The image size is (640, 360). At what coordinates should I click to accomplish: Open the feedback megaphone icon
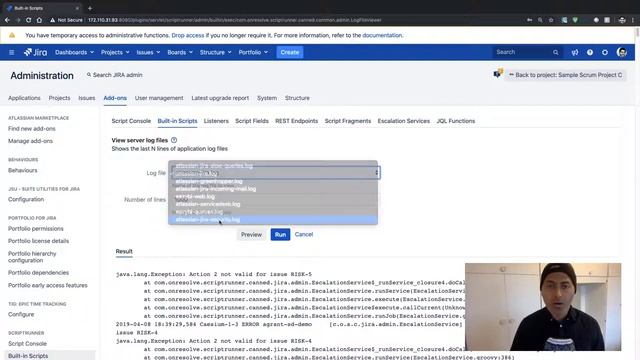[575, 52]
